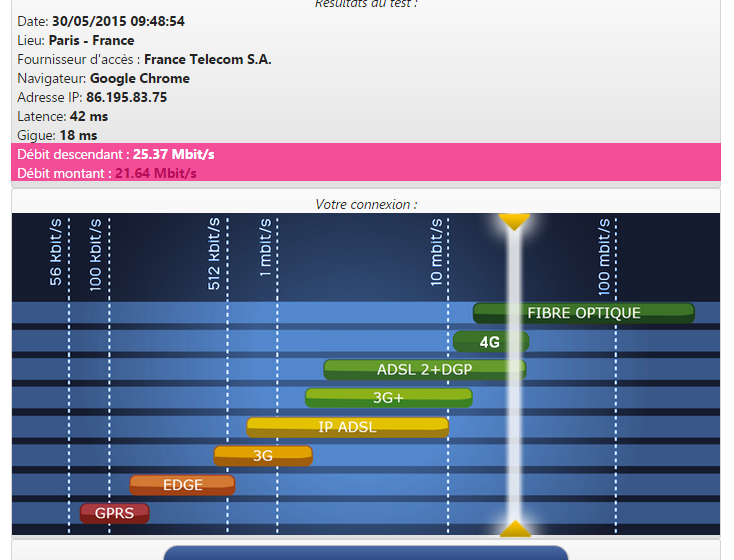Click the 3G+ connection bar

pos(389,398)
